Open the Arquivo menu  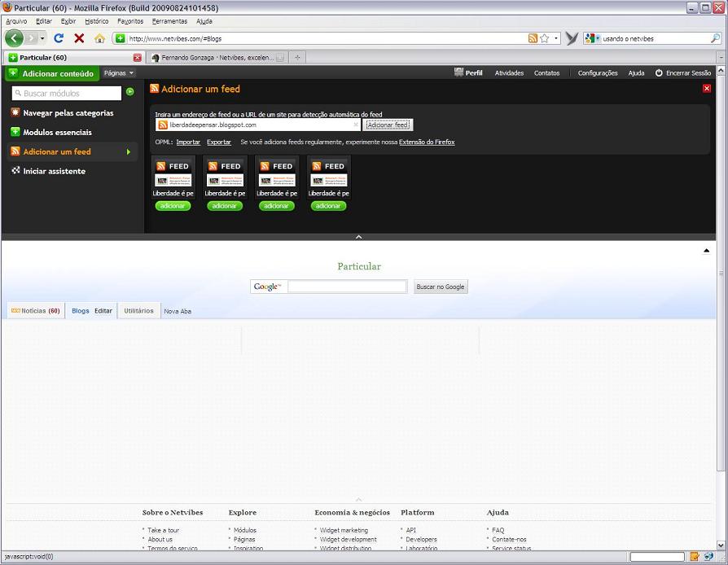point(16,21)
